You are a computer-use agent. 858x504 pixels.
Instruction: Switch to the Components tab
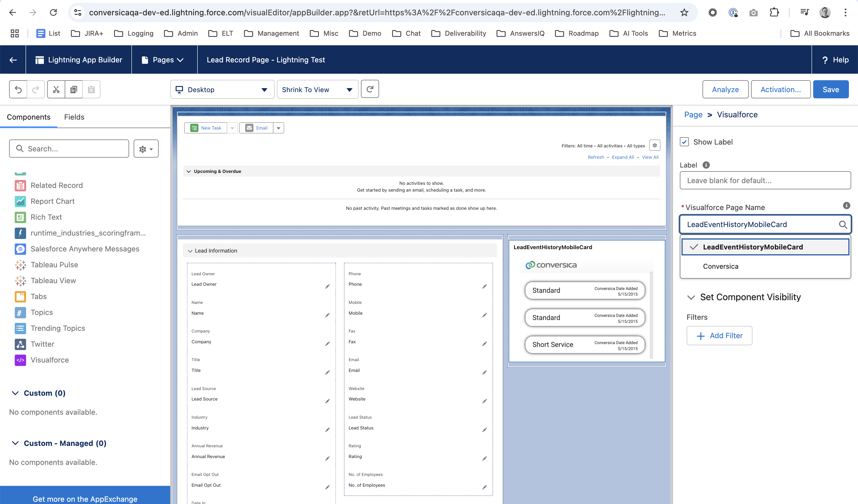[x=29, y=117]
